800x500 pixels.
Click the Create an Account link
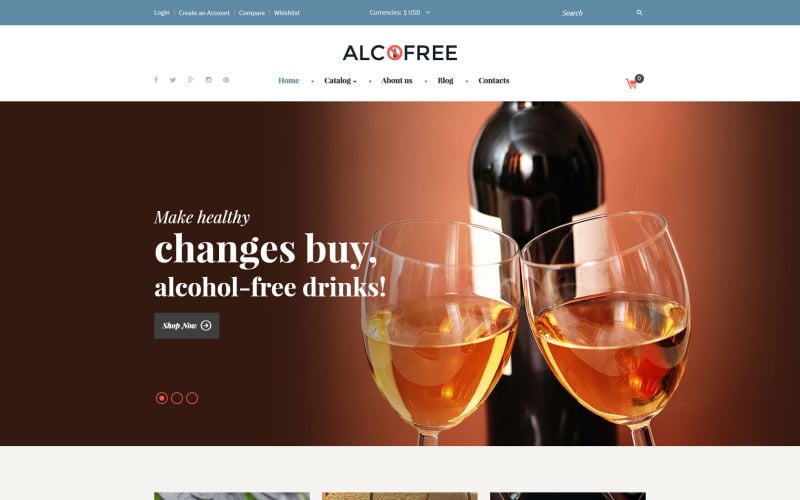click(x=204, y=13)
